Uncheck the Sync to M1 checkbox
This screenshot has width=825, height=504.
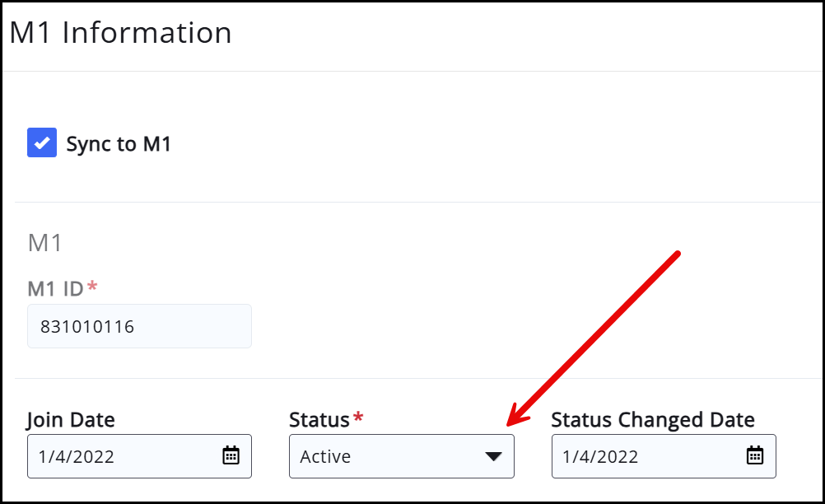coord(42,142)
